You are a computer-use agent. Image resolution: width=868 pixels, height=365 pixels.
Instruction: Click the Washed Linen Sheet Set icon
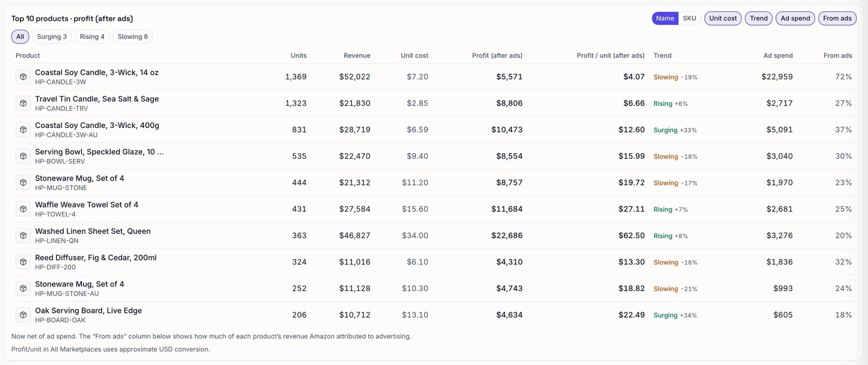coord(23,236)
